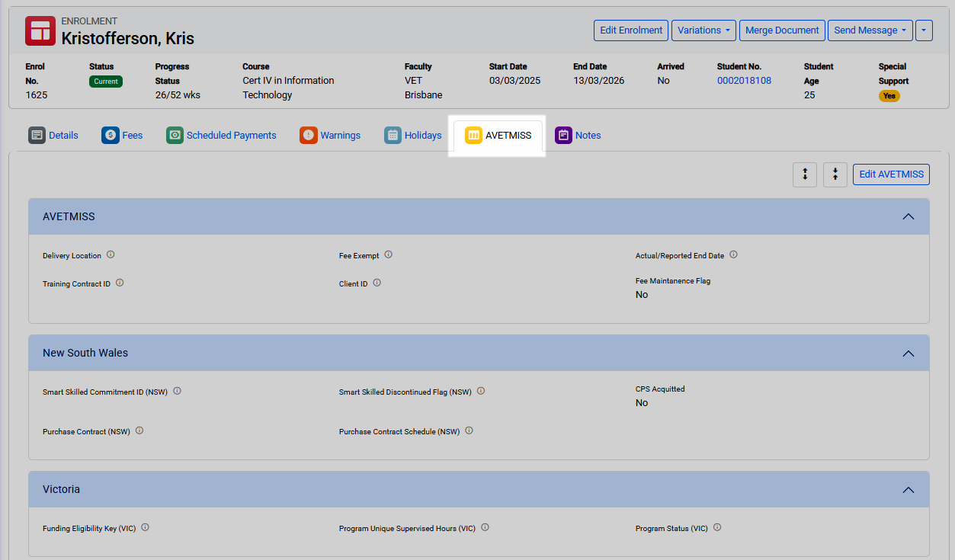Click the Edit AVETMISS button
Screen dimensions: 955x560
click(891, 174)
